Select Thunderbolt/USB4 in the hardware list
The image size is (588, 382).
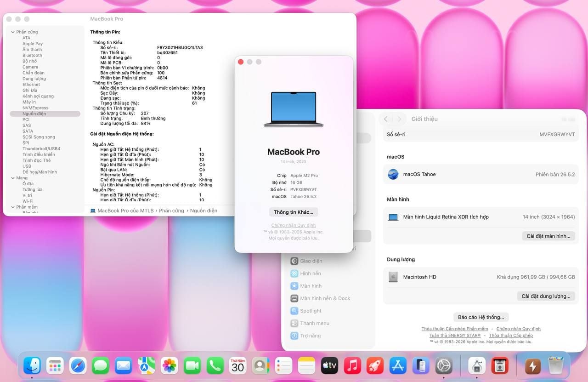[x=41, y=149]
